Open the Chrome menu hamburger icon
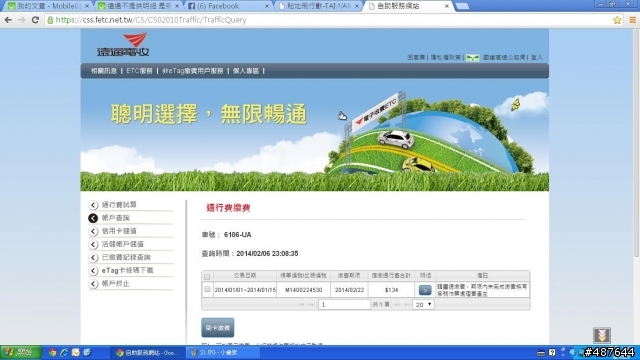Image resolution: width=640 pixels, height=360 pixels. (x=632, y=20)
